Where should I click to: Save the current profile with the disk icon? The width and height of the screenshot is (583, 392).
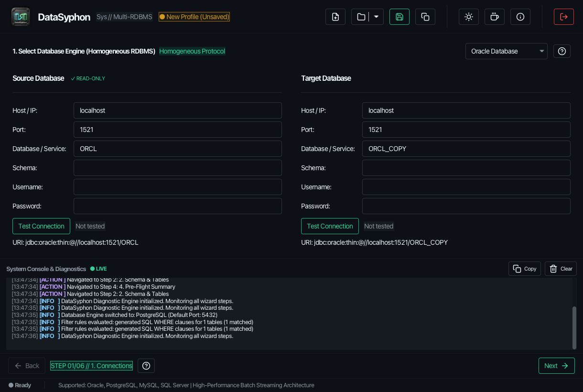pos(399,17)
